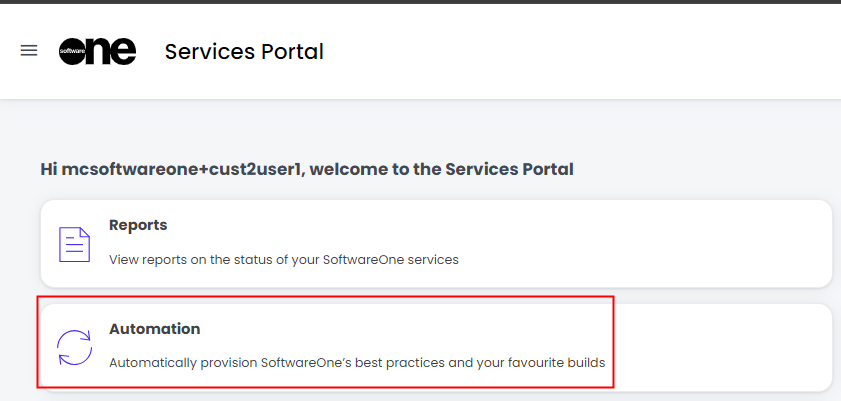Click the SoftwareOne logo
The width and height of the screenshot is (841, 401).
click(97, 51)
